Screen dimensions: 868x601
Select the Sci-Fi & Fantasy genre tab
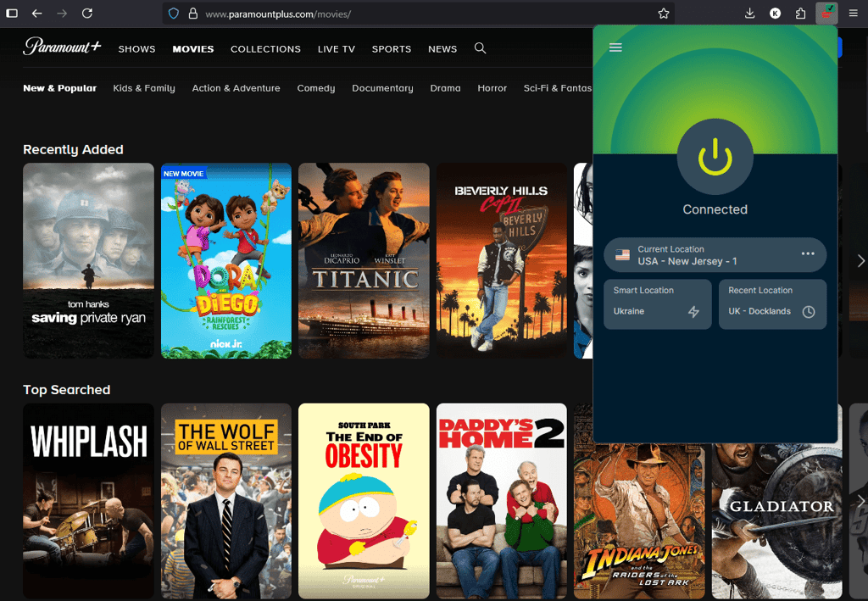click(558, 88)
